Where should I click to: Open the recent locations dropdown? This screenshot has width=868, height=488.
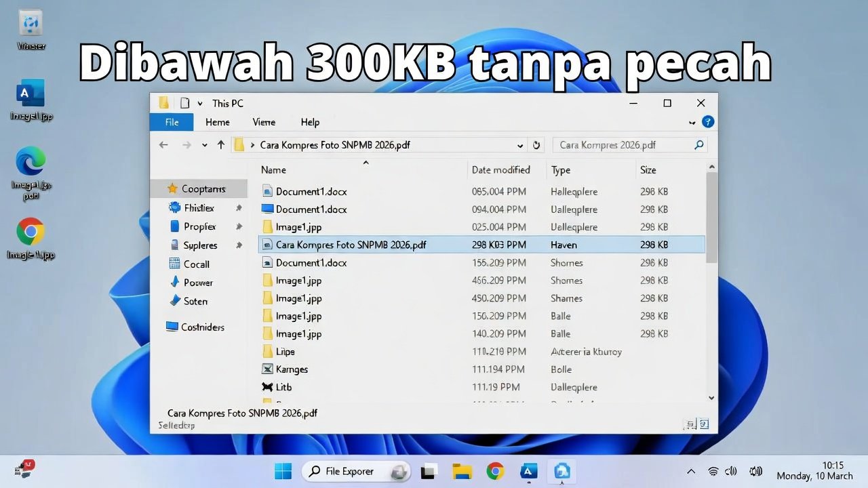click(x=205, y=145)
